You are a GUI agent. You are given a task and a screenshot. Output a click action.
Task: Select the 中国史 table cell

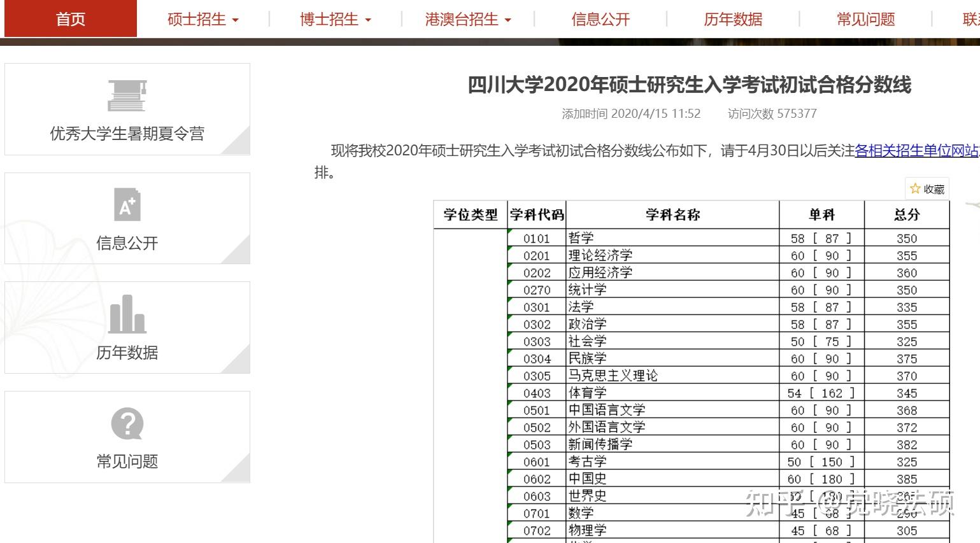coord(672,479)
